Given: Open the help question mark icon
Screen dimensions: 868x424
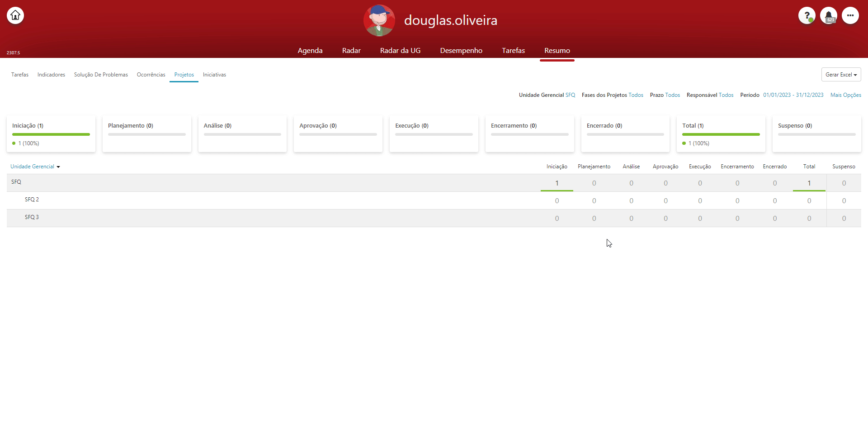Looking at the screenshot, I should tap(807, 15).
